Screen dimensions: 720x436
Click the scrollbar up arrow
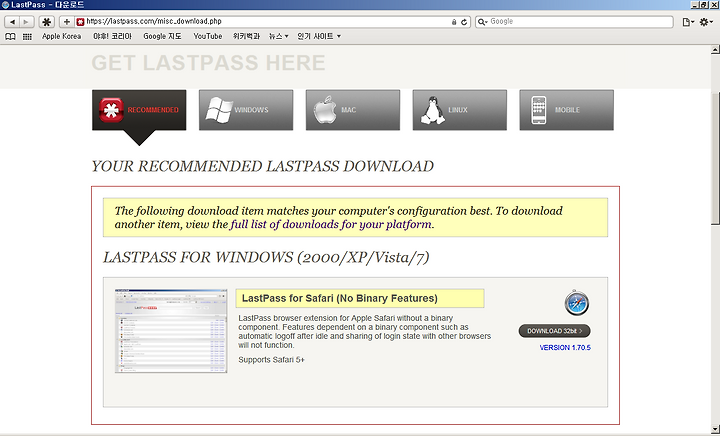(x=715, y=50)
